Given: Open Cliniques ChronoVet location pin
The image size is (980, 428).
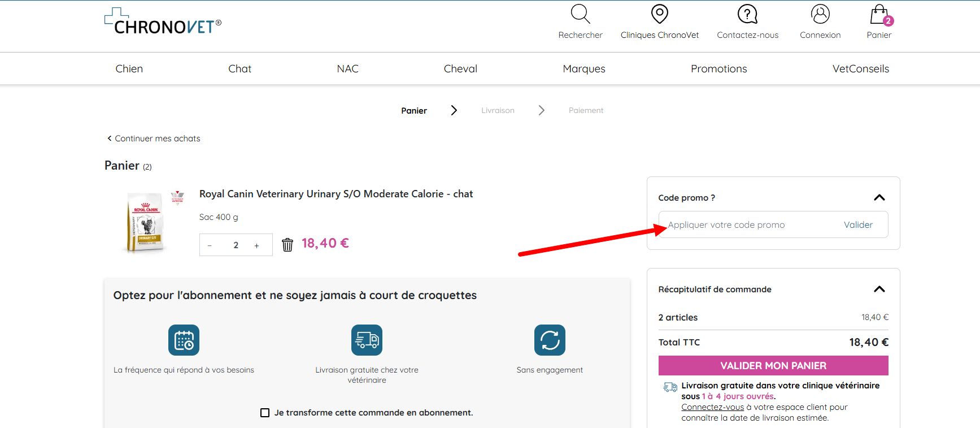Looking at the screenshot, I should (x=659, y=14).
